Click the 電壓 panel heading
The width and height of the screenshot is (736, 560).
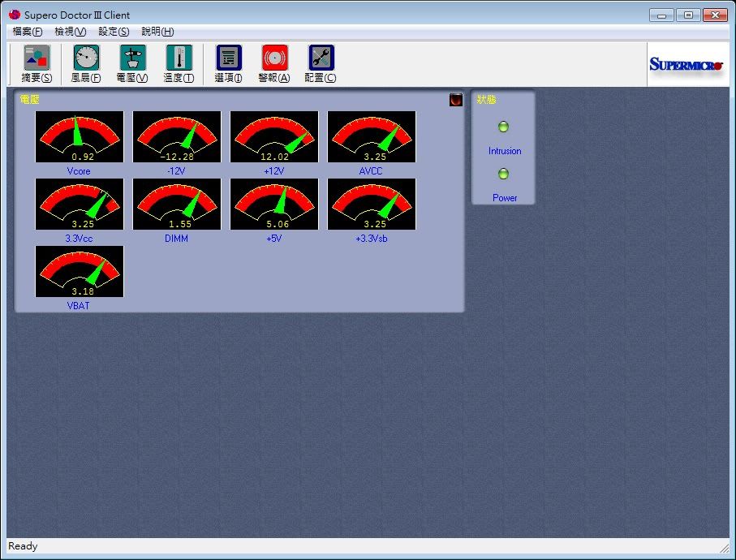[x=29, y=100]
